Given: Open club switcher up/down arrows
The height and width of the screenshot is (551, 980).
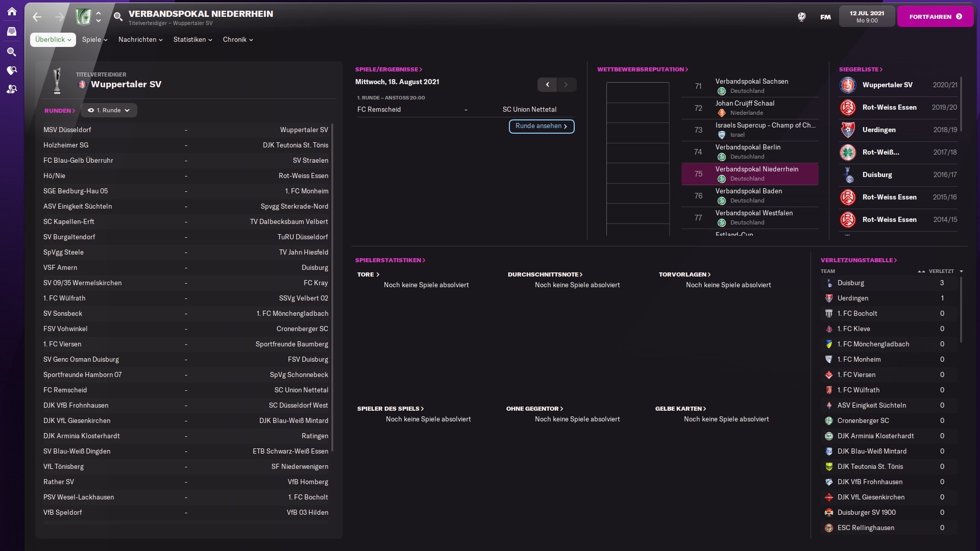Looking at the screenshot, I should [x=99, y=17].
